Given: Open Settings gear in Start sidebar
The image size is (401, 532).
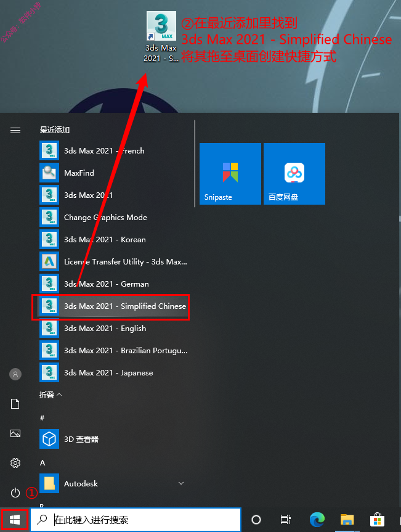Looking at the screenshot, I should (15, 463).
